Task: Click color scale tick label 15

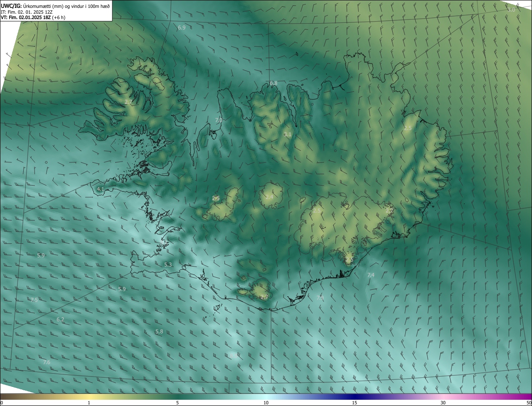Action: (x=355, y=403)
